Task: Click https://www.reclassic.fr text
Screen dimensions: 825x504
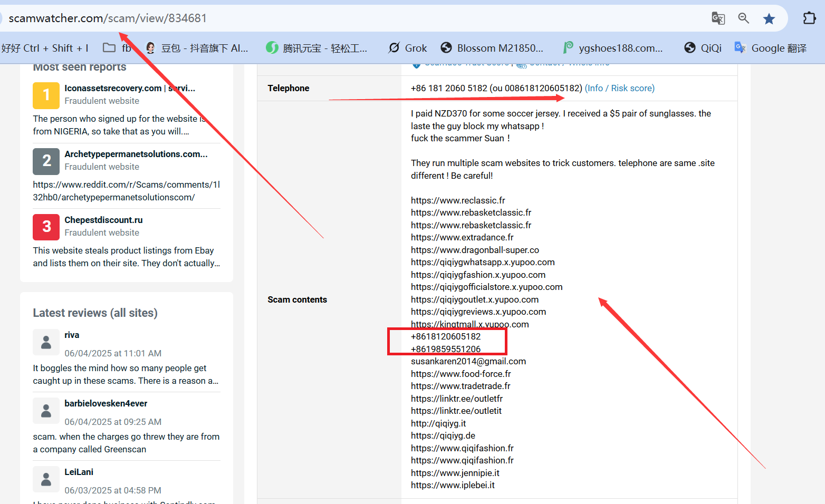Action: pos(458,200)
